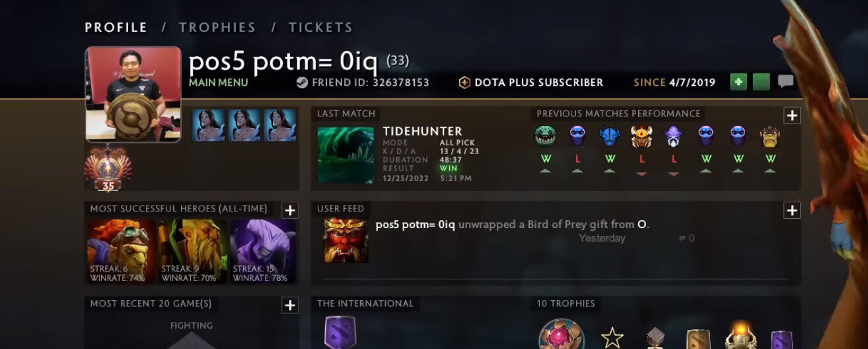
Task: Select the Monkey King previous match icon
Action: (641, 136)
